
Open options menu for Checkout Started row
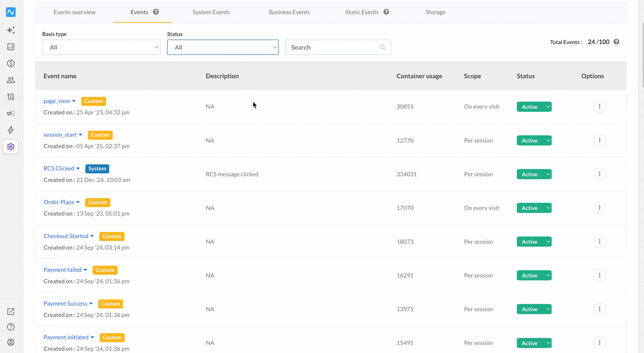(x=600, y=242)
